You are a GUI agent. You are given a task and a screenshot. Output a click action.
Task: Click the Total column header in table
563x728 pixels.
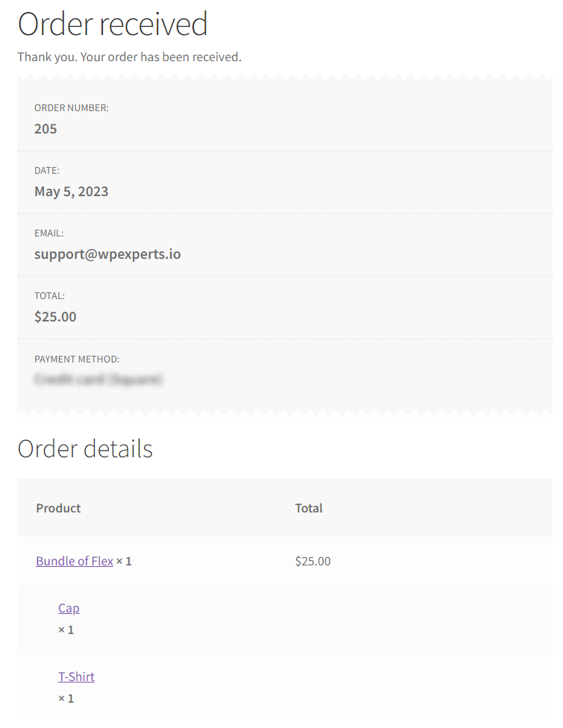(x=309, y=508)
